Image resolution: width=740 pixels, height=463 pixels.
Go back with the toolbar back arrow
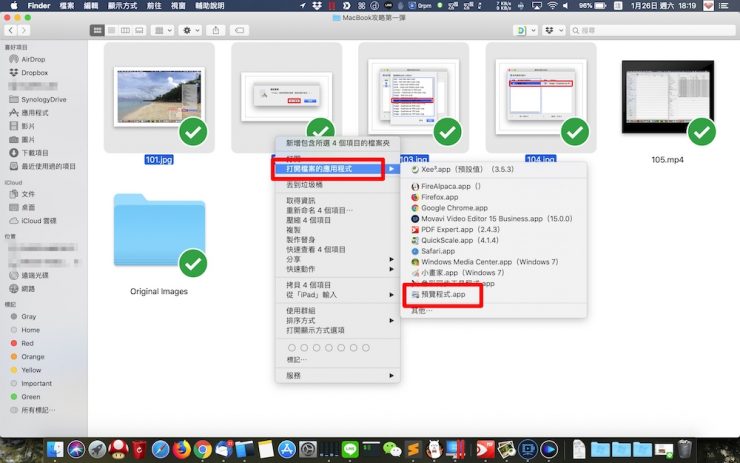12,31
